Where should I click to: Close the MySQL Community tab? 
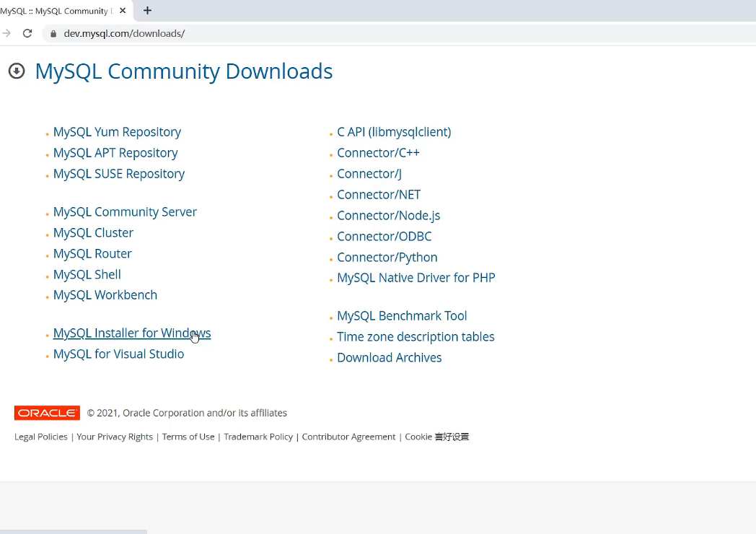point(123,11)
